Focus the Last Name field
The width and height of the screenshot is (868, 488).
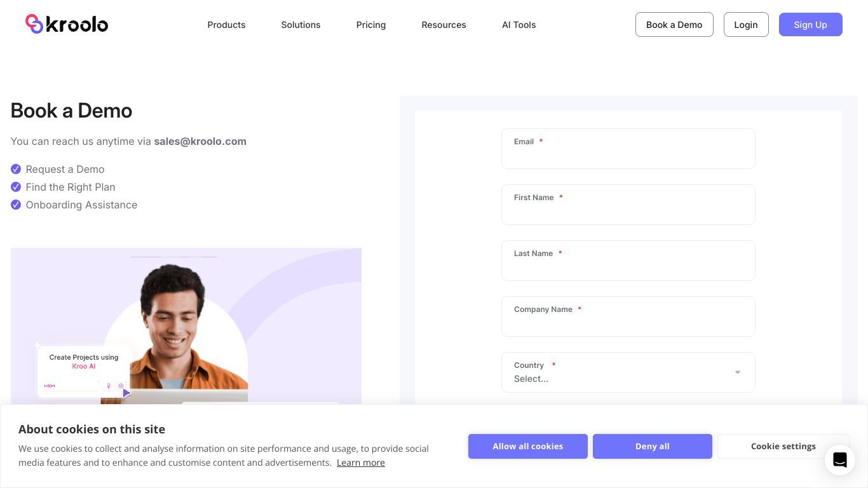click(628, 261)
